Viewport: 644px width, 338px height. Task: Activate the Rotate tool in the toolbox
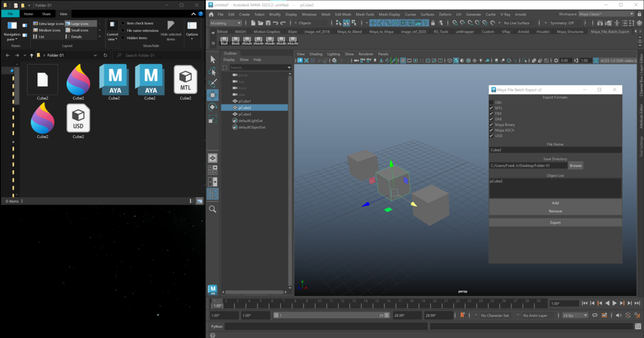212,107
